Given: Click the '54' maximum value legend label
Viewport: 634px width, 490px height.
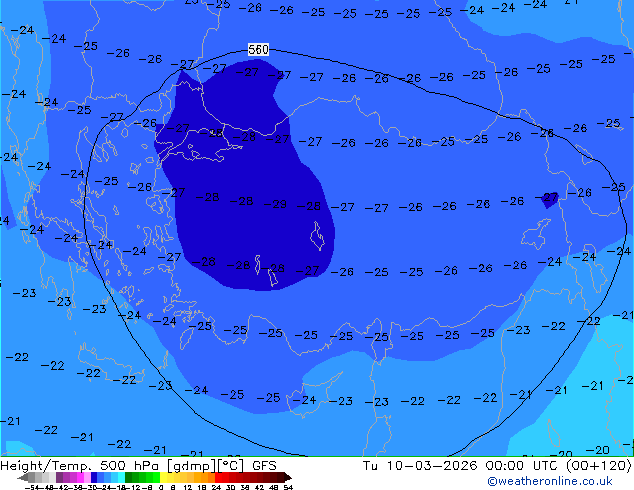Looking at the screenshot, I should point(288,487).
